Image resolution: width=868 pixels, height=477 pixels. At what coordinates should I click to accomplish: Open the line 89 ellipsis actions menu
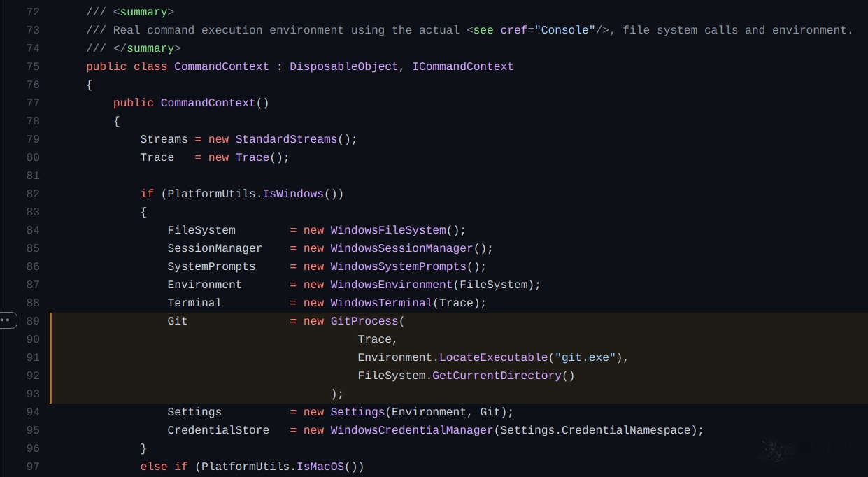coord(7,321)
